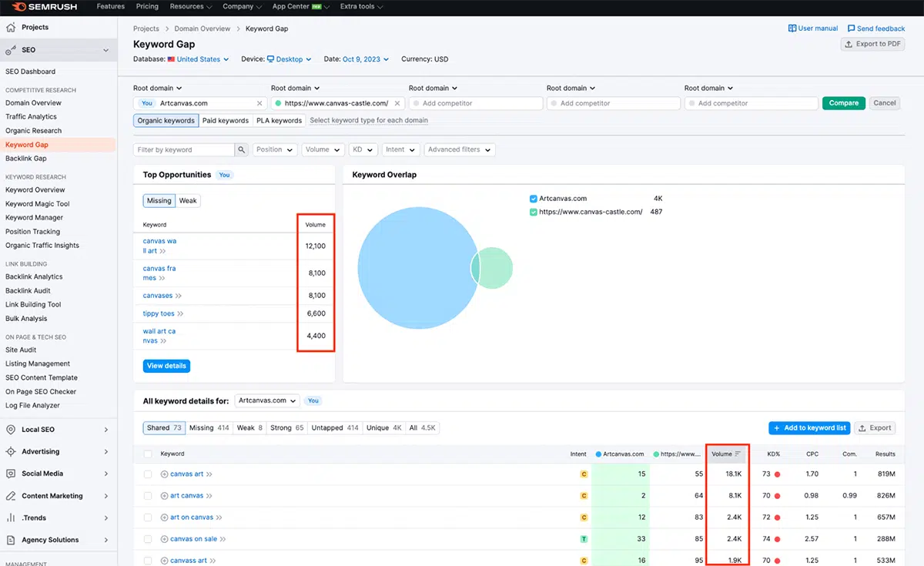Open the Date Oct 9, 2023 dropdown

[366, 59]
